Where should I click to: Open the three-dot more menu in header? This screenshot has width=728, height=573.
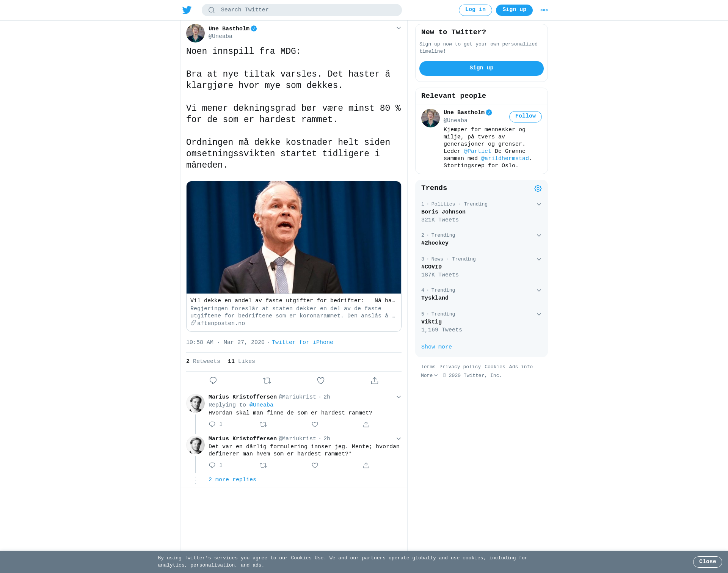[544, 10]
